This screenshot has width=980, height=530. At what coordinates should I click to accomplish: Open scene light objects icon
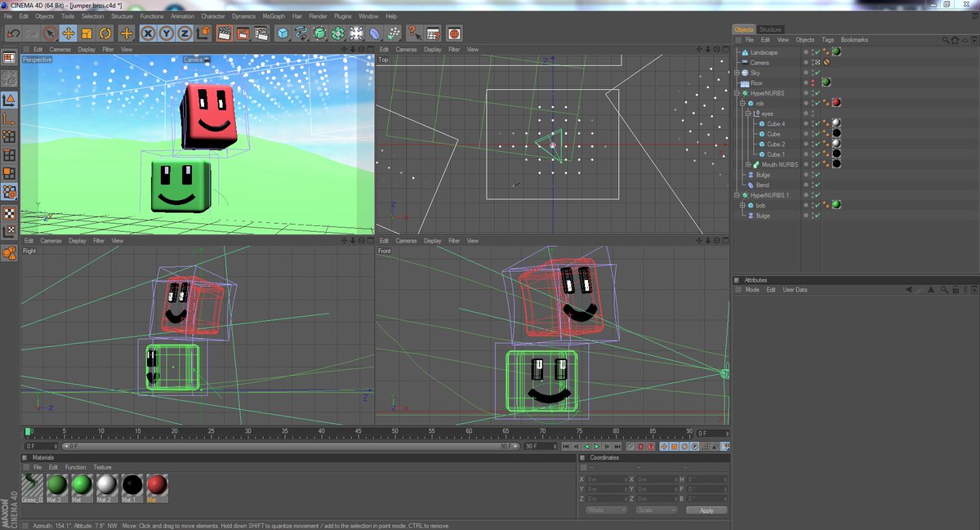point(356,33)
